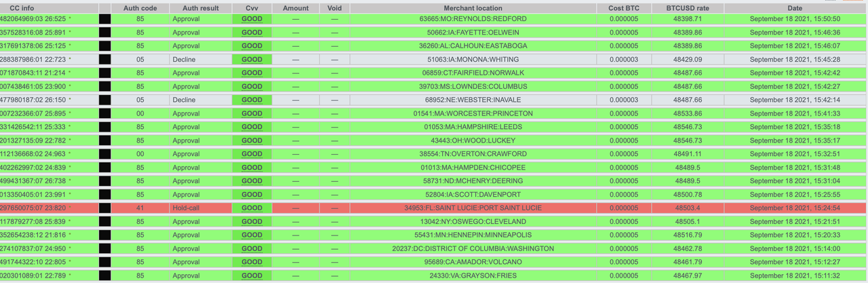Click auth code 41 cell
Screen dimensions: 868x283
(139, 208)
